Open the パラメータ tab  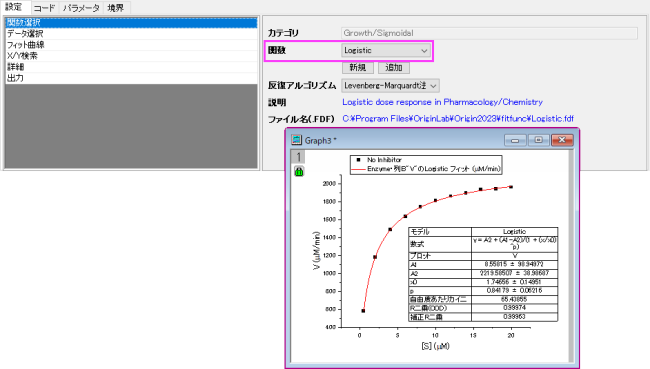(x=81, y=8)
